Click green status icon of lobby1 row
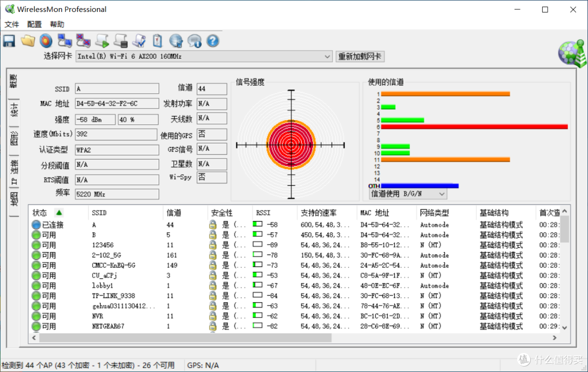Viewport: 588px width, 372px height. (36, 285)
